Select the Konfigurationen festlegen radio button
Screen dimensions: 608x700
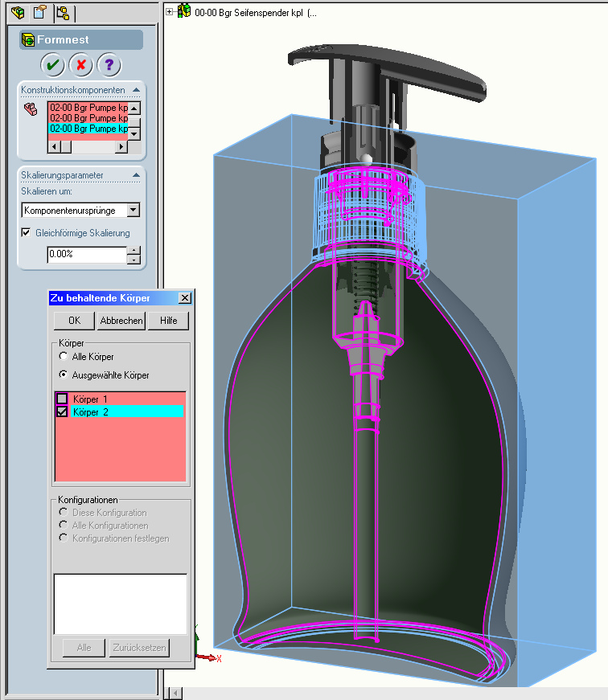[64, 538]
